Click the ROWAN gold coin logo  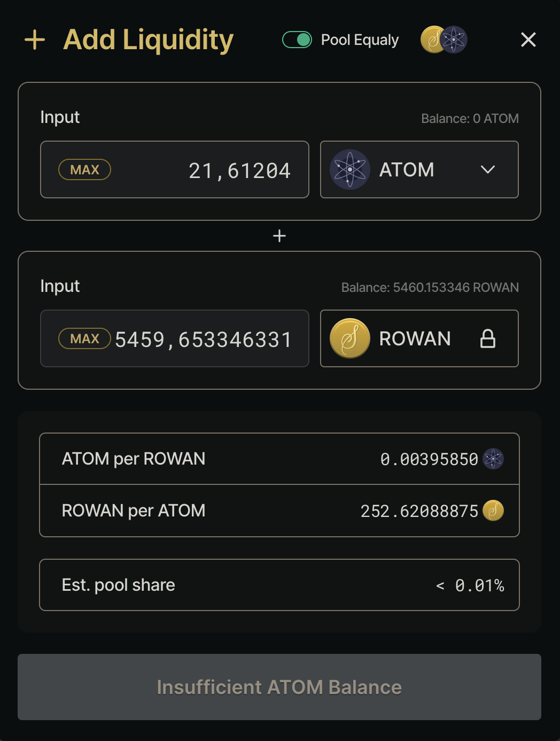(x=350, y=338)
